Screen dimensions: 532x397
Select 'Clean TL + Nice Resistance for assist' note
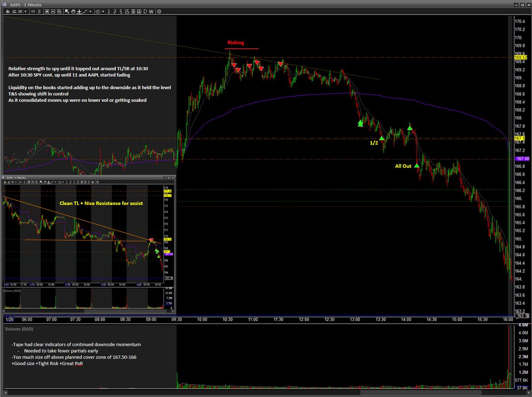point(102,203)
